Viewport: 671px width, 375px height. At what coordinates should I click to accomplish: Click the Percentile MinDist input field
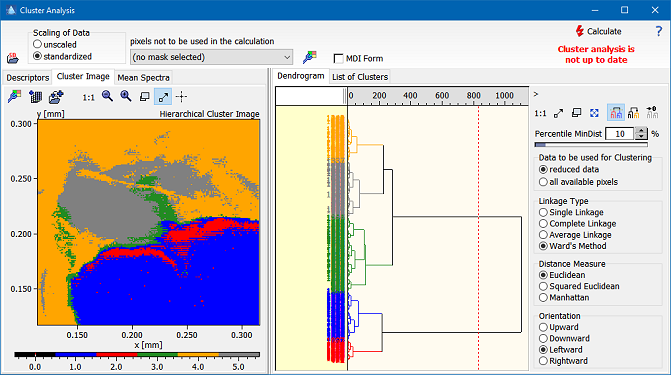tap(620, 134)
